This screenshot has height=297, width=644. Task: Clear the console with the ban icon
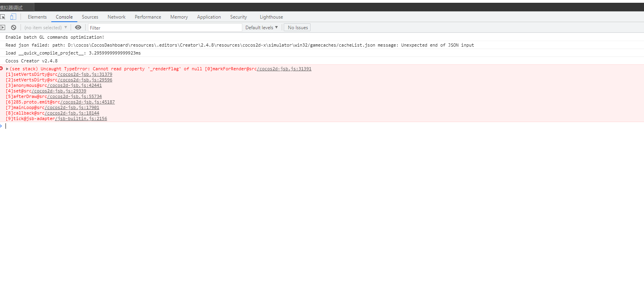(x=14, y=27)
